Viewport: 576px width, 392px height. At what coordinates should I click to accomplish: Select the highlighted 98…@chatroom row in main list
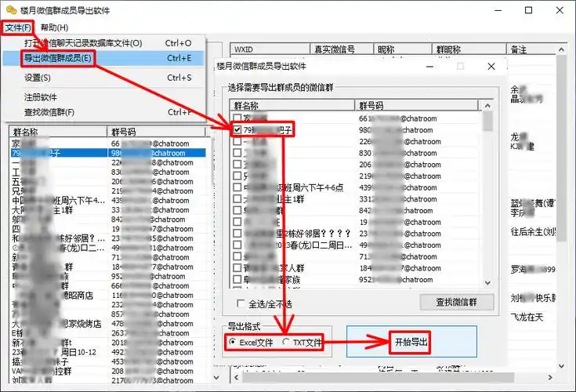[108, 153]
